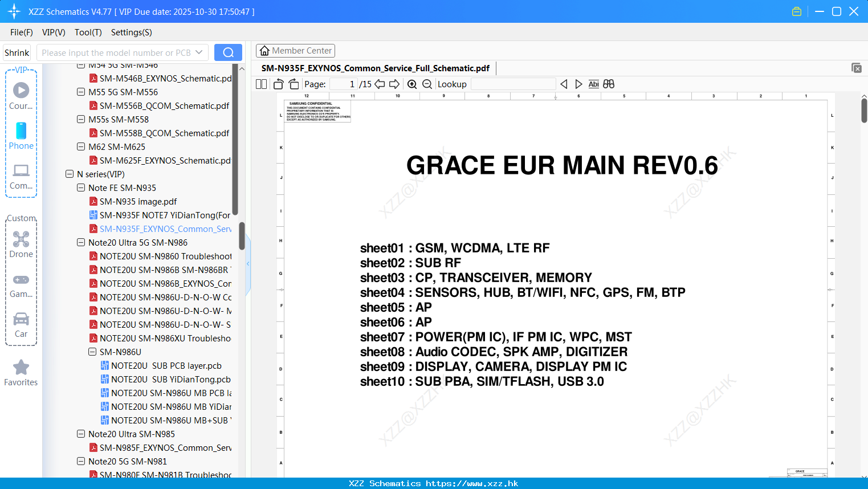Click the PDF viewer vertical scrollbar
This screenshot has height=489, width=868.
click(x=864, y=111)
